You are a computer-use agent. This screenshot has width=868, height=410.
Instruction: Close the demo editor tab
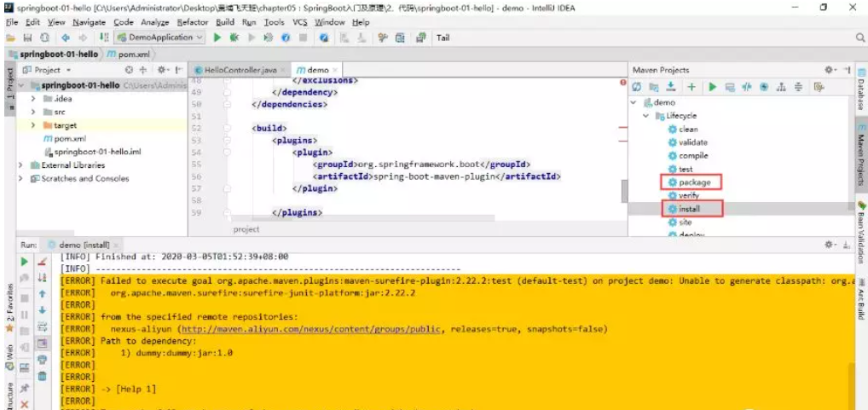coord(335,71)
